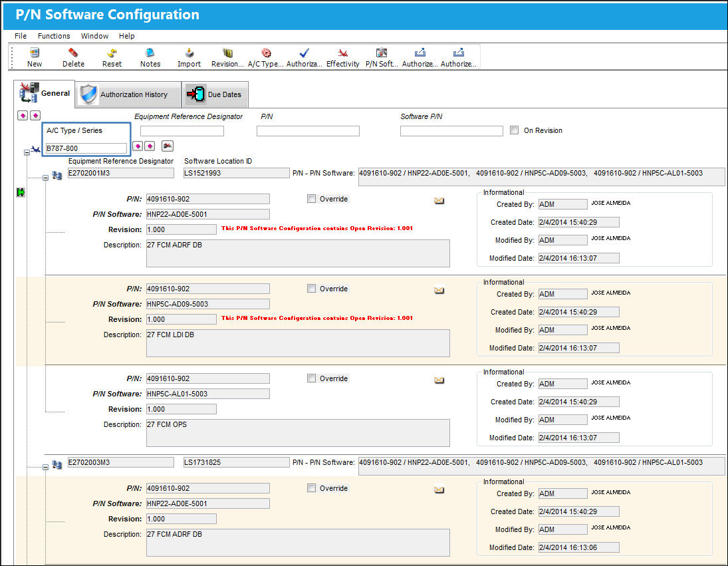
Task: Enable the On Revision checkbox
Action: (514, 130)
